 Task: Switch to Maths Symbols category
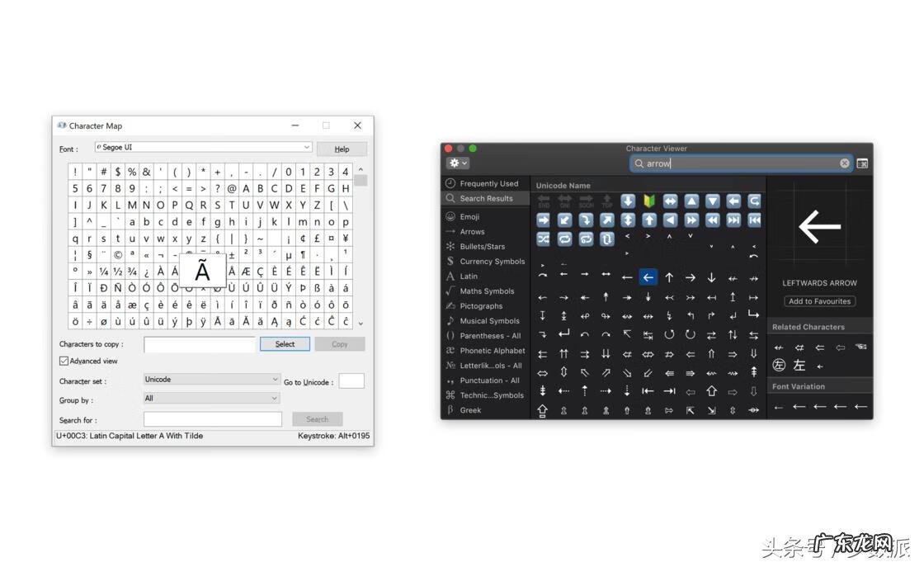click(x=487, y=291)
